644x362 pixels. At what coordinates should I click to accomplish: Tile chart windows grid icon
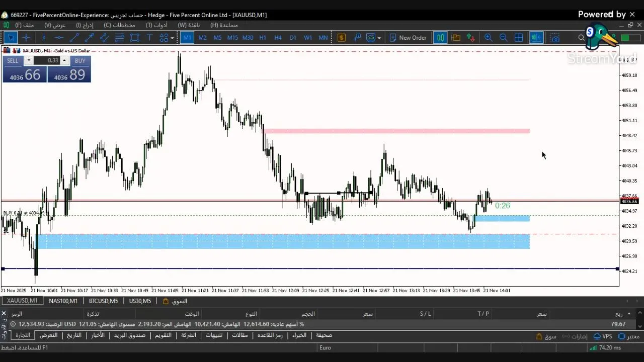point(519,38)
